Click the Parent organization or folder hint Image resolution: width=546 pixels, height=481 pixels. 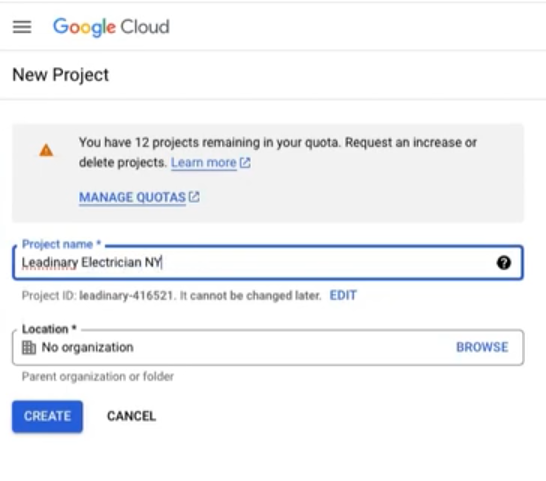[98, 377]
